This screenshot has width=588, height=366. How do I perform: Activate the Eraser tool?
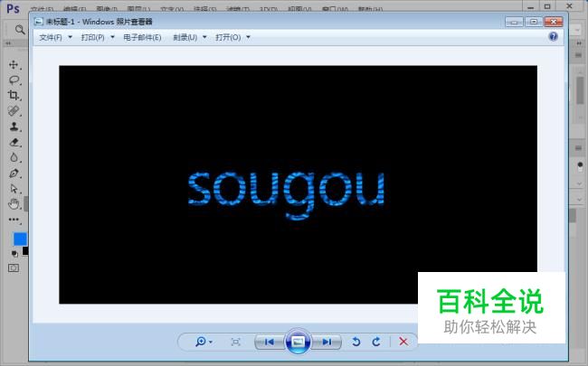(14, 142)
